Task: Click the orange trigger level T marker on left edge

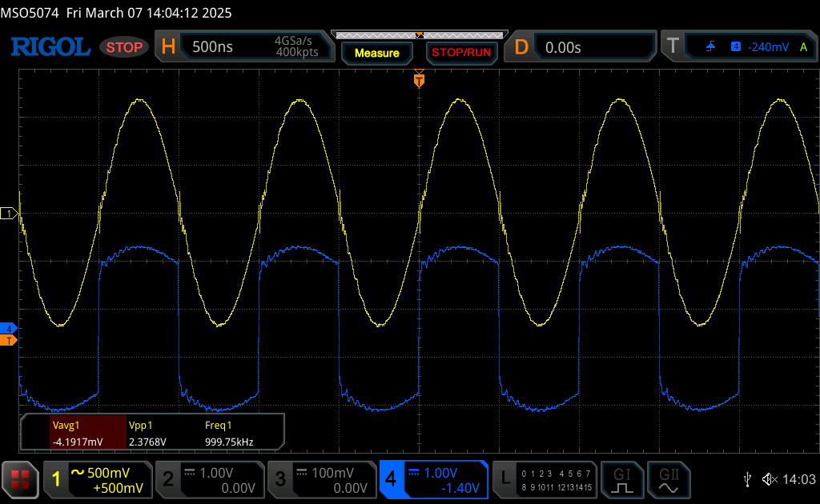Action: pyautogui.click(x=9, y=341)
